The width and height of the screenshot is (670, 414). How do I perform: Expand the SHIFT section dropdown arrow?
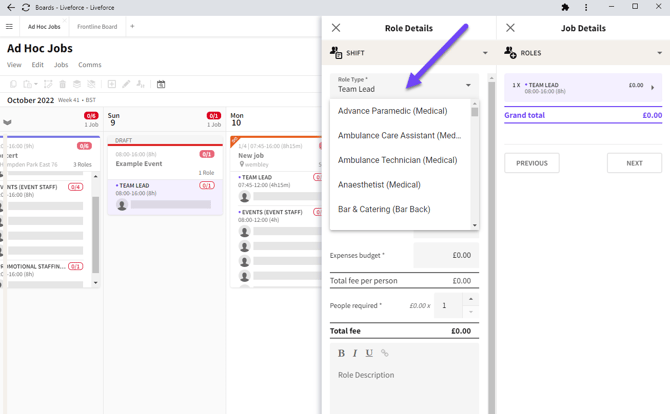pos(485,53)
